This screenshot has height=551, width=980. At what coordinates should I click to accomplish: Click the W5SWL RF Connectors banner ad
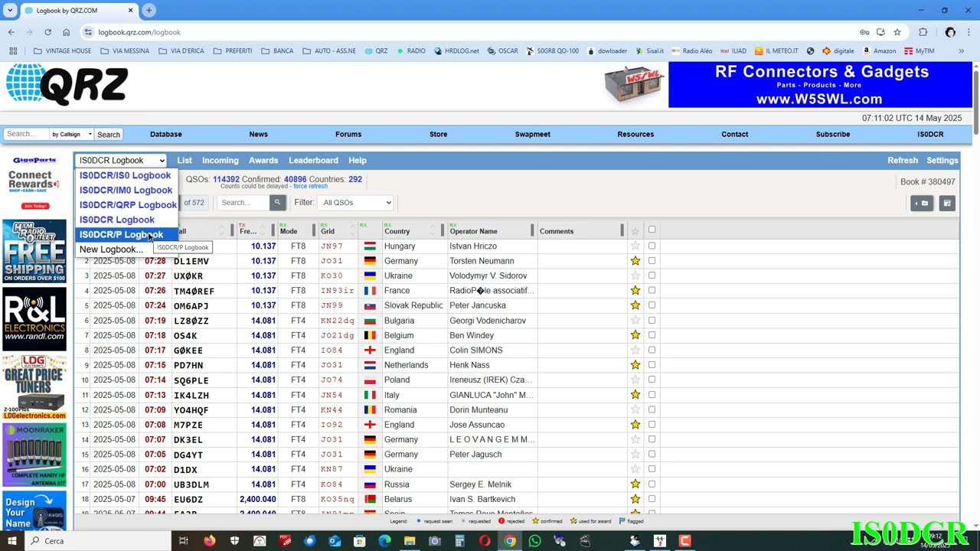tap(820, 85)
